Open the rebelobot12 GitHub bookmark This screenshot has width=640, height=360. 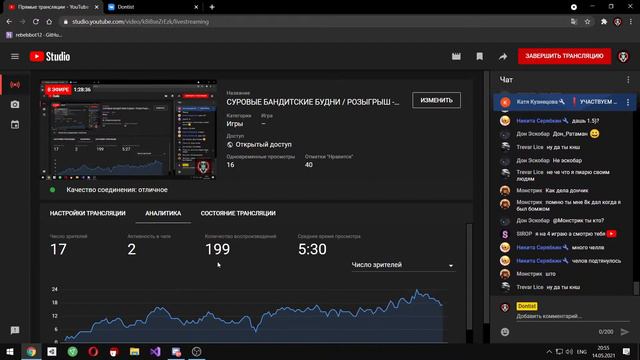(34, 35)
